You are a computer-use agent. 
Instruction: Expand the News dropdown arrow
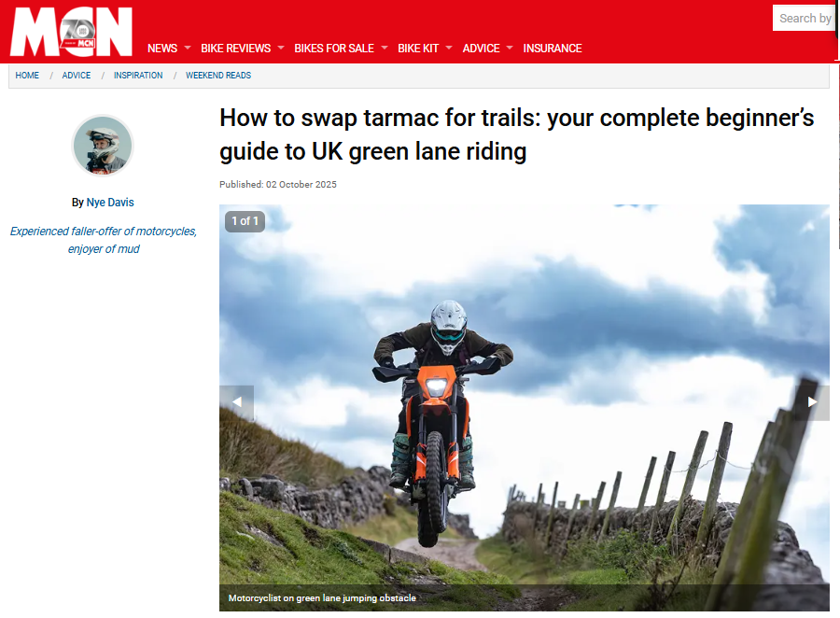(x=188, y=49)
